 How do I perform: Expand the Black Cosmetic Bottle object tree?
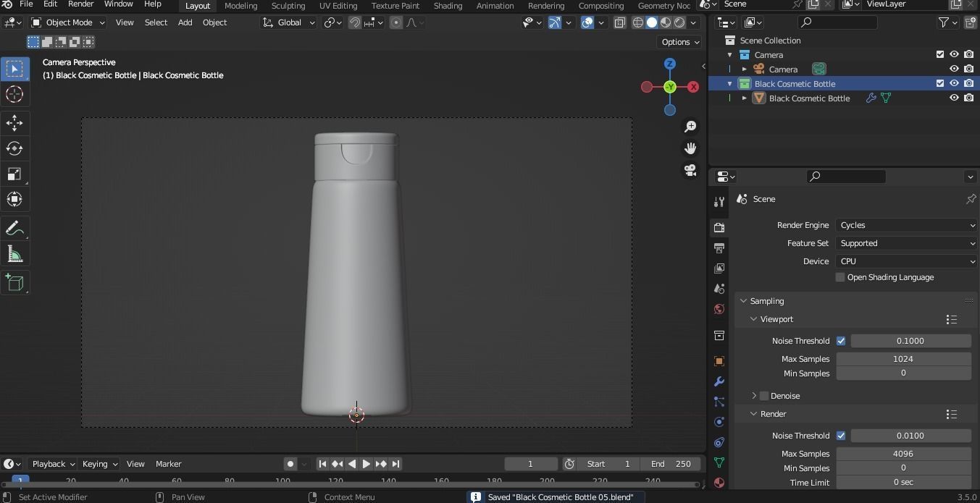(x=745, y=98)
